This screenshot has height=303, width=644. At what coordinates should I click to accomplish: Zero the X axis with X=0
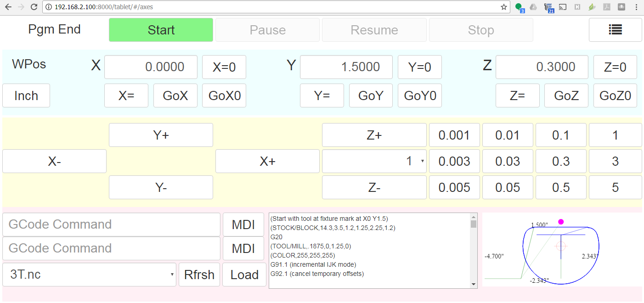click(224, 67)
